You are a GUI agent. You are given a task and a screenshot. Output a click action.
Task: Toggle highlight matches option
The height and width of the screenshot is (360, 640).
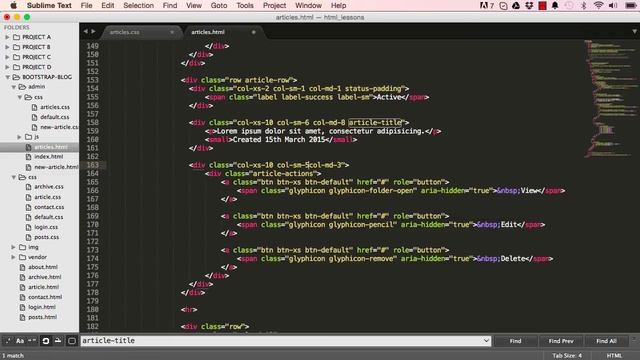[72, 340]
